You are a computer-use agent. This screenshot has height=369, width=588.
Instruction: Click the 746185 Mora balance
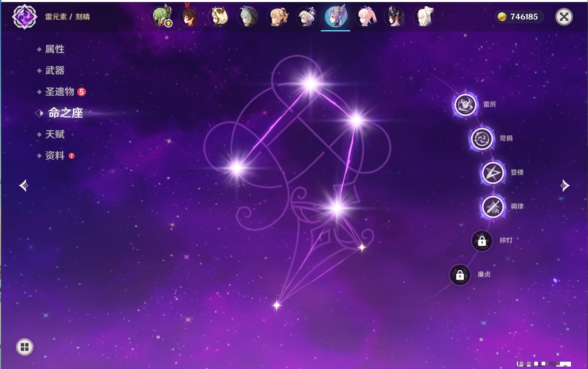524,17
